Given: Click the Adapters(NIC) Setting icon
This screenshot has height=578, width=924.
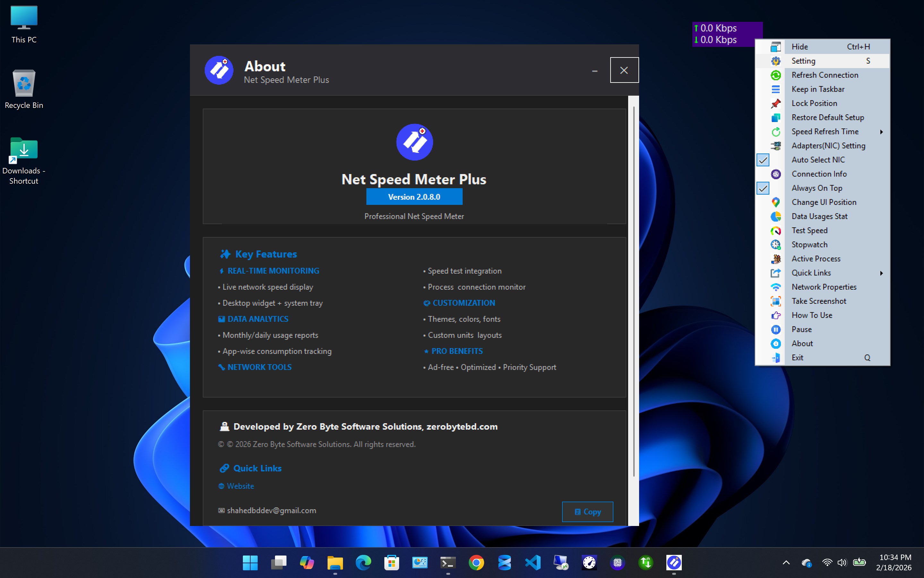Looking at the screenshot, I should coord(775,146).
